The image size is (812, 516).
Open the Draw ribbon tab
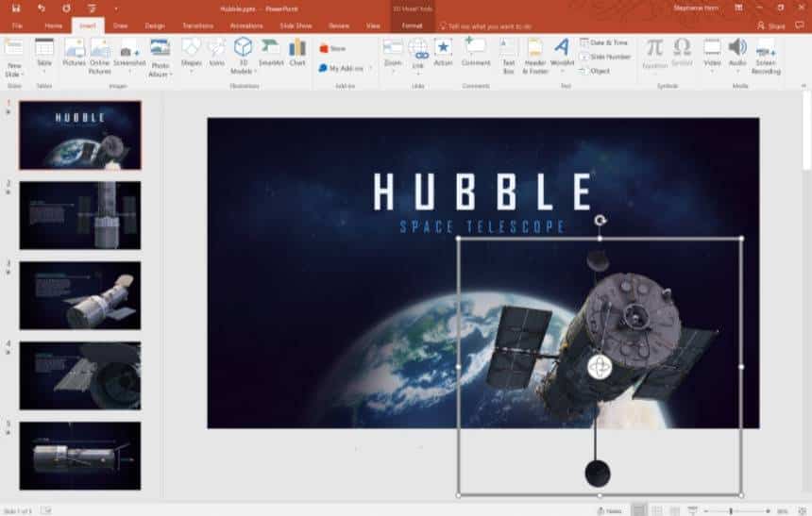click(x=120, y=25)
